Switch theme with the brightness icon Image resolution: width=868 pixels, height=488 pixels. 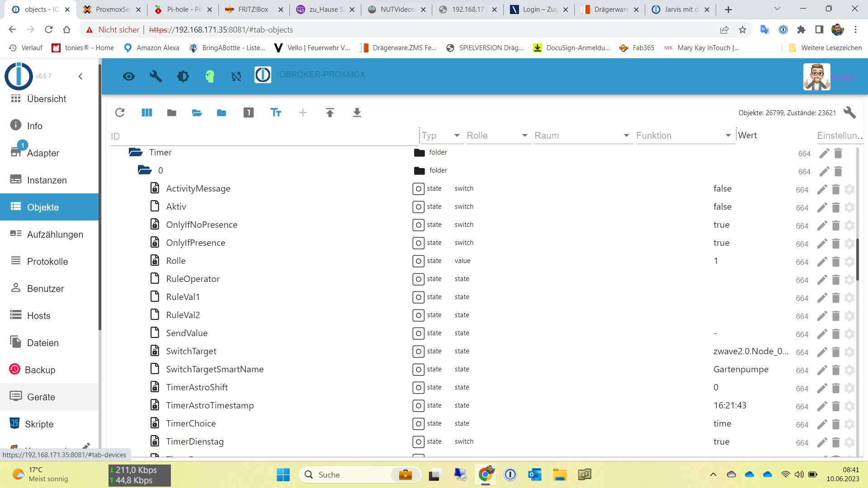pyautogui.click(x=183, y=76)
